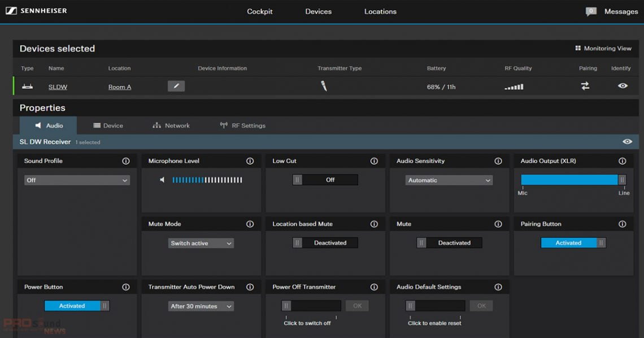Open the Transmitter Auto Power Down dropdown
Viewport: 644px width, 338px height.
point(201,306)
